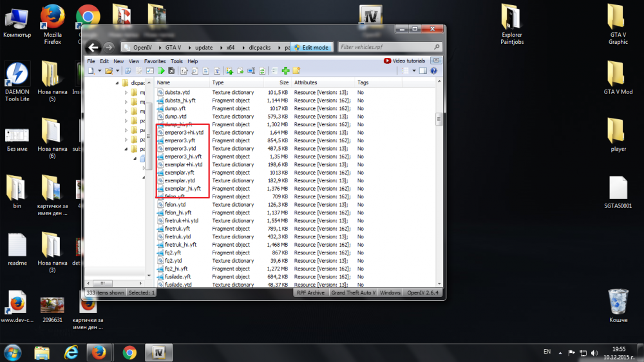Select the dubsta.ytd file

tap(177, 93)
